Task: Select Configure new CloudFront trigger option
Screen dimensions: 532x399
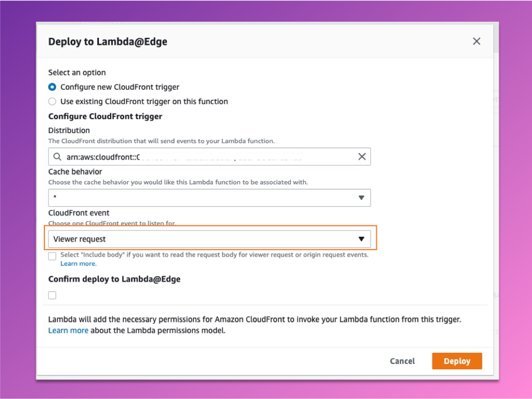Action: tap(52, 87)
